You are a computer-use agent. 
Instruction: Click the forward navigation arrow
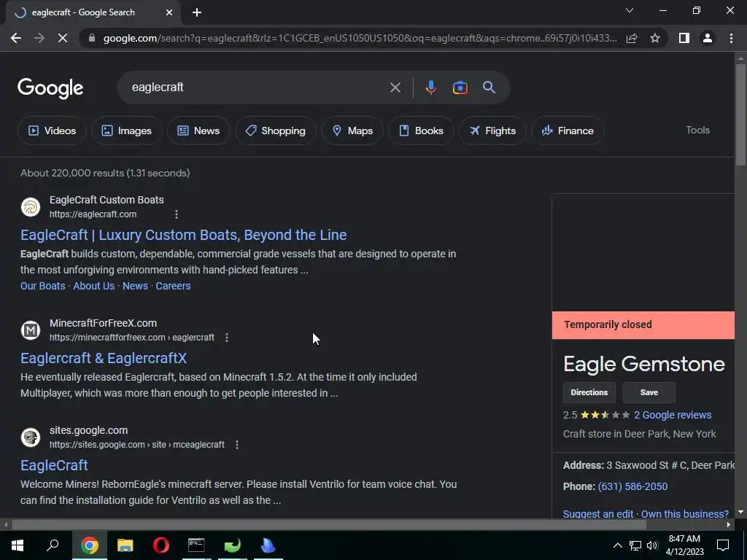tap(39, 38)
